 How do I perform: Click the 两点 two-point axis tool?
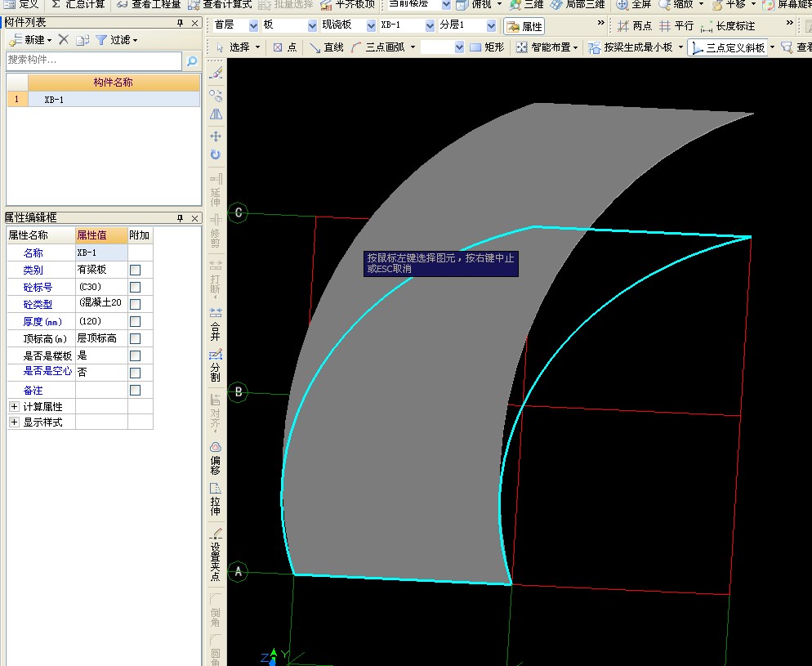pos(635,26)
